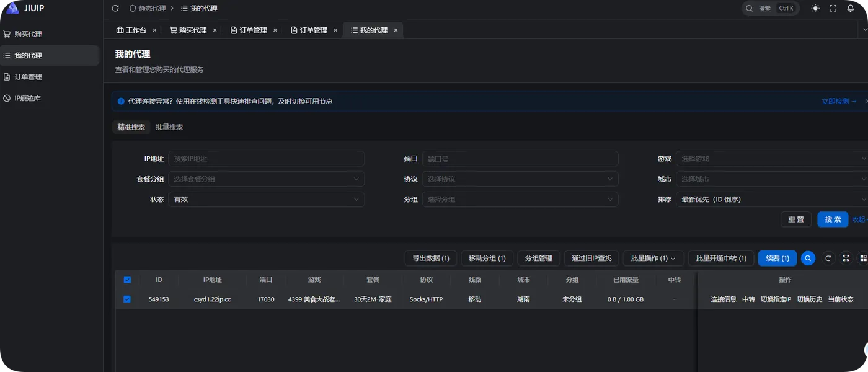Click the table refresh icon in toolbar
The height and width of the screenshot is (372, 868).
pos(828,258)
